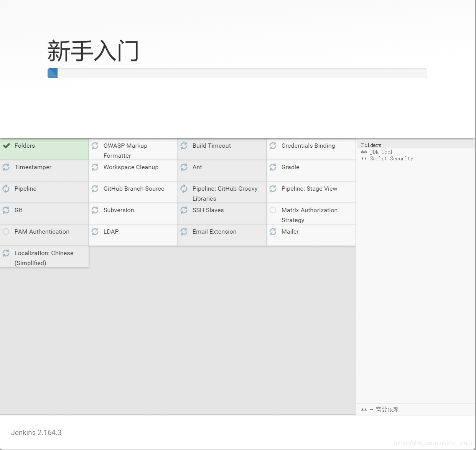Click the refresh icon beside SSH Slaves
The width and height of the screenshot is (476, 450).
point(184,210)
